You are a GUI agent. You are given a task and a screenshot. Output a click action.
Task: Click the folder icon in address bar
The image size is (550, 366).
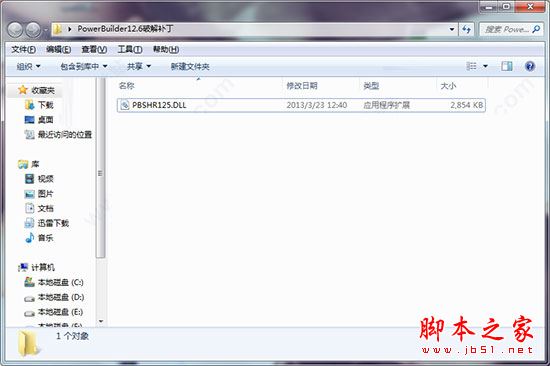tap(57, 29)
